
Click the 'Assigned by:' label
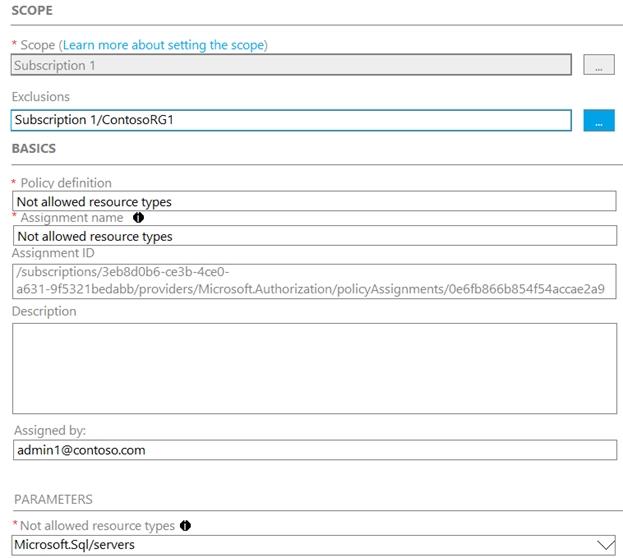[x=50, y=430]
